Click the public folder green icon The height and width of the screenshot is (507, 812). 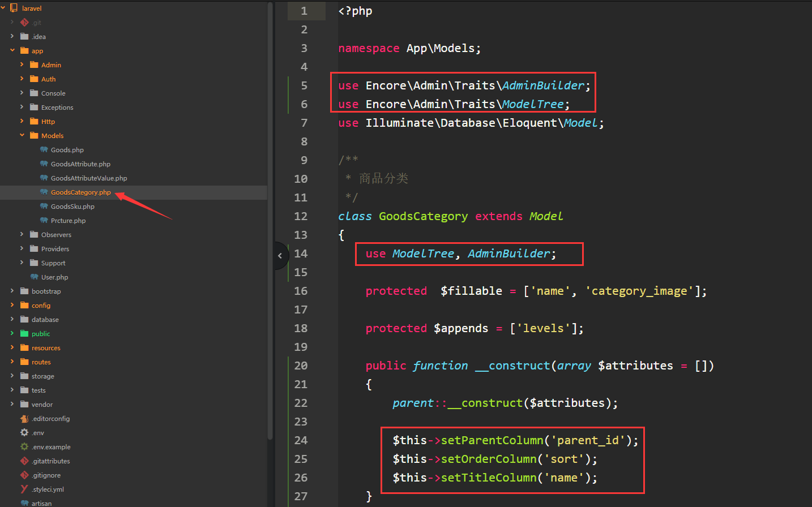tap(24, 333)
